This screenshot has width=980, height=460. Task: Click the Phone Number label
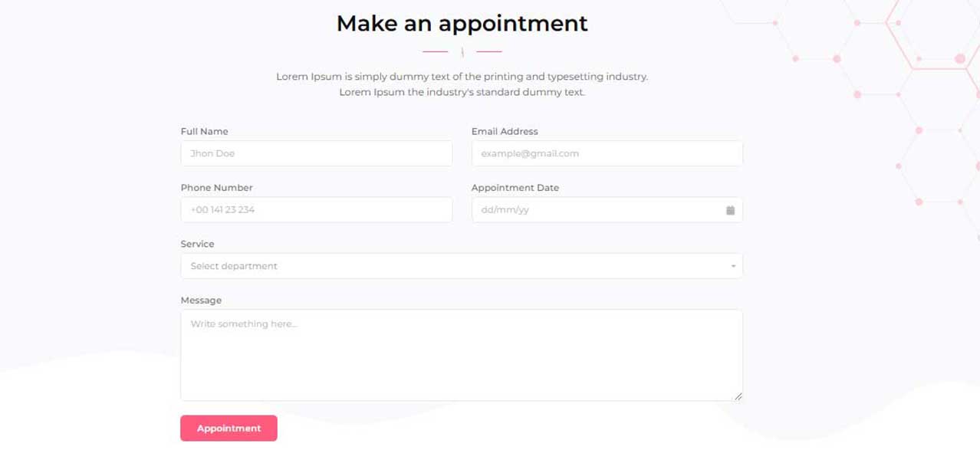[216, 188]
